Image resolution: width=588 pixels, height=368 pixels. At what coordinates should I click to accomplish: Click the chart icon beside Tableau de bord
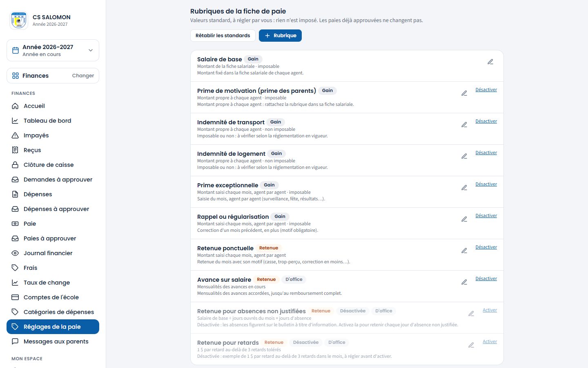15,121
